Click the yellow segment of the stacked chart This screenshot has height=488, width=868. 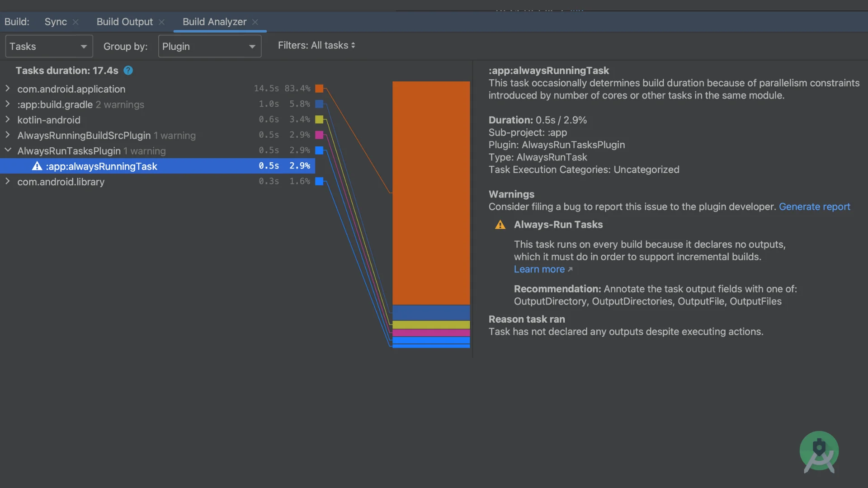coord(431,325)
